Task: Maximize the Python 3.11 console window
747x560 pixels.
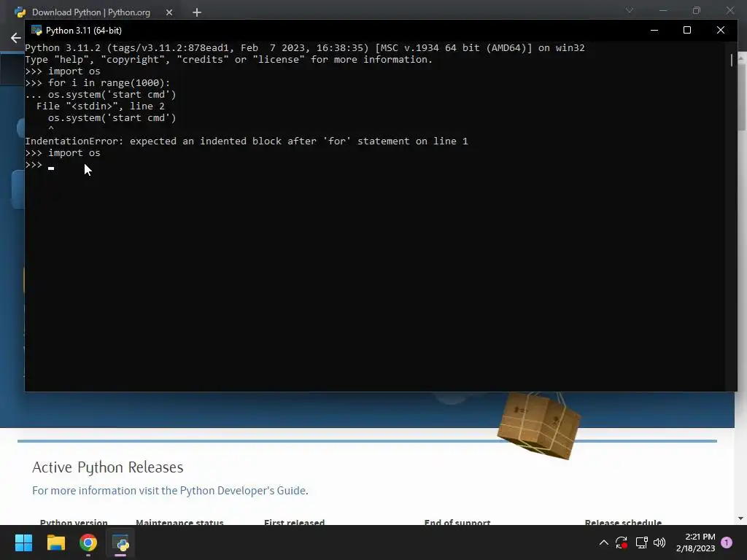Action: point(687,30)
